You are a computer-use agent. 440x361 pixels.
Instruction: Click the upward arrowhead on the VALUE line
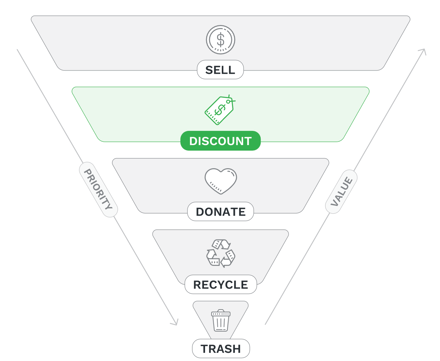[423, 52]
